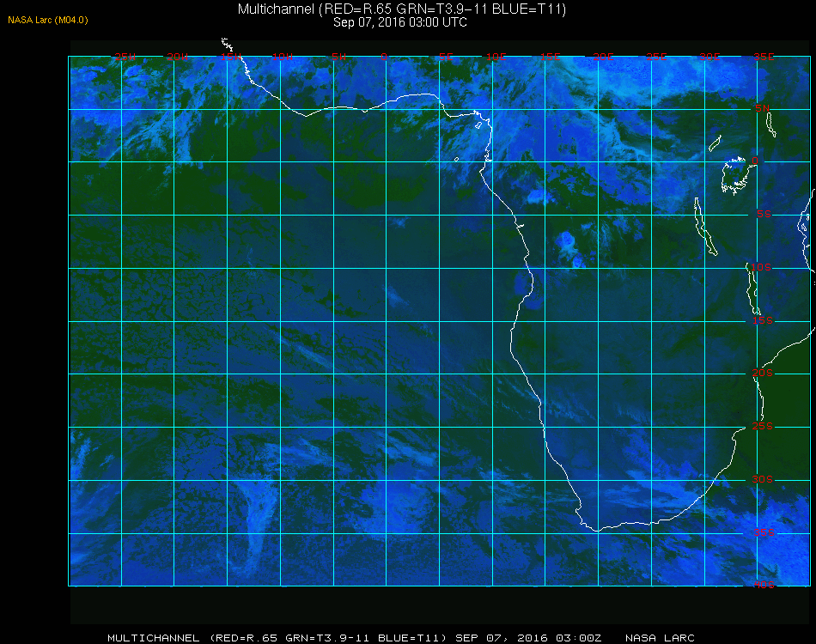
Task: Click the 10S latitude label
Action: point(761,267)
